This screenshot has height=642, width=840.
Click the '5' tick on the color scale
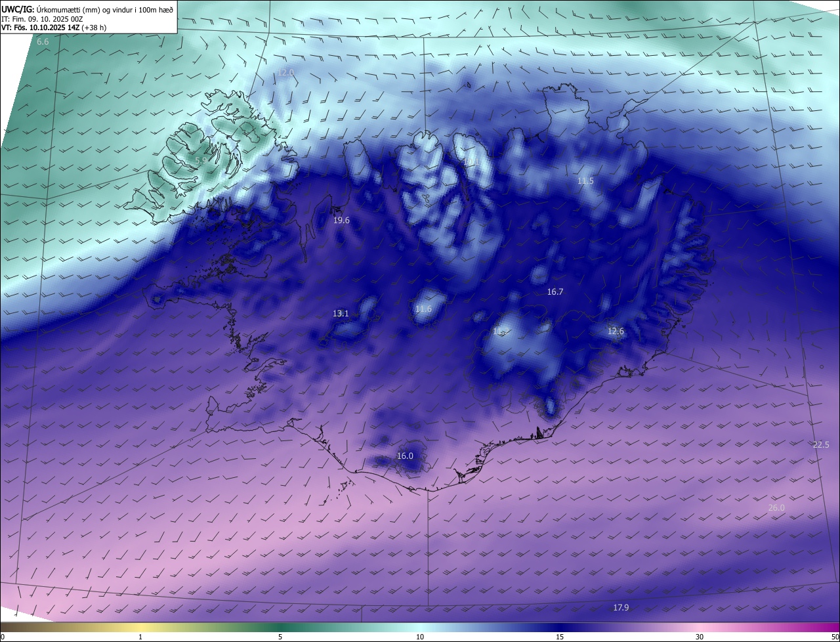[280, 637]
